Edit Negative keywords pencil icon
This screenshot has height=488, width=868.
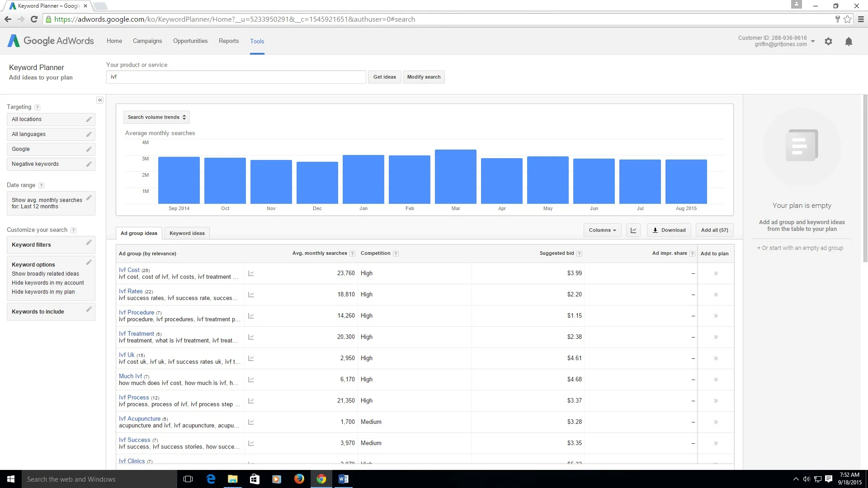tap(89, 164)
